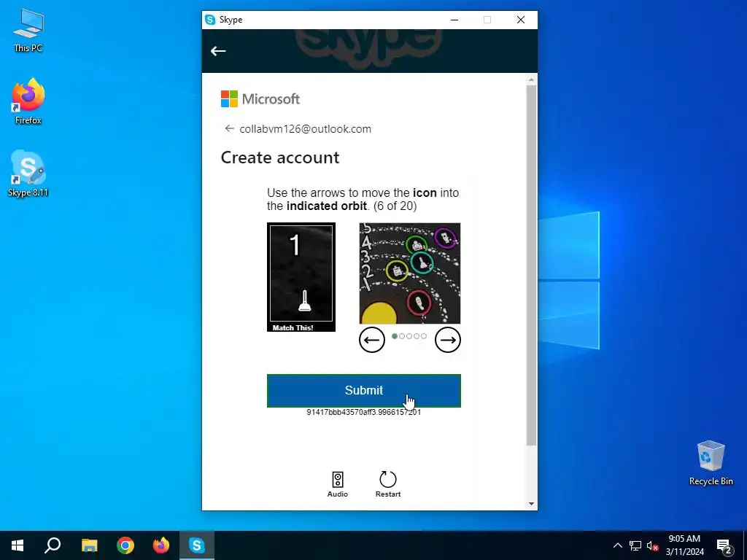The width and height of the screenshot is (747, 560).
Task: Go back using the Skype header arrow
Action: click(x=218, y=51)
